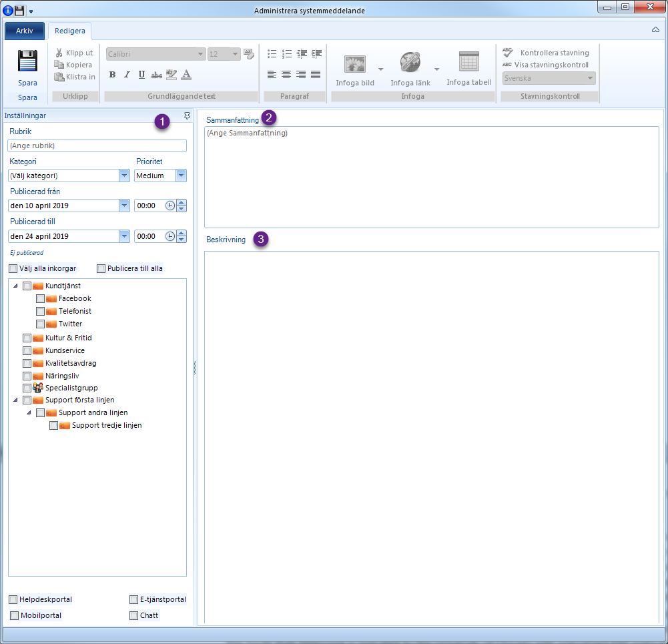The width and height of the screenshot is (668, 644).
Task: Toggle bold formatting
Action: coord(113,75)
